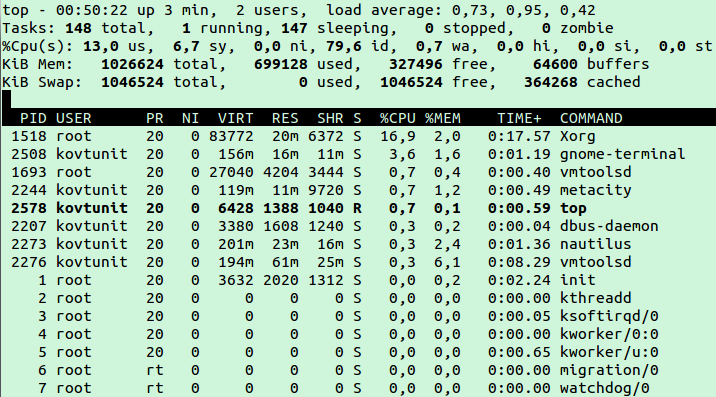Click the 147 sleeping tasks value
Screen dimensions: 716x397
click(294, 28)
